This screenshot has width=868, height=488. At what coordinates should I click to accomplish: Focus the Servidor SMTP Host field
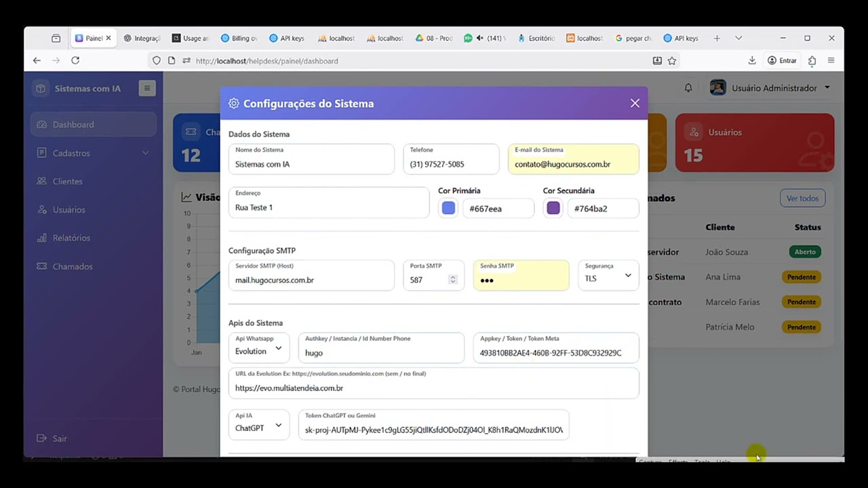click(x=311, y=276)
